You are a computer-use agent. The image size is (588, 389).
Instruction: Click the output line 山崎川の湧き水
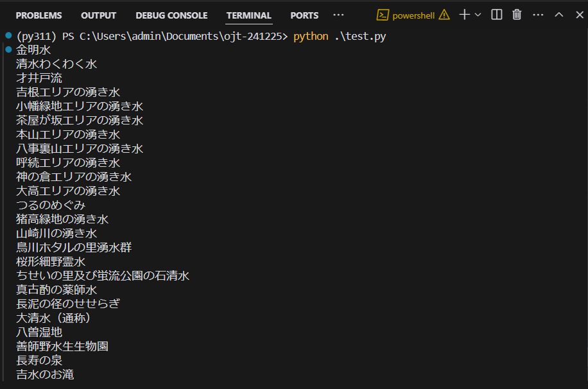point(56,233)
